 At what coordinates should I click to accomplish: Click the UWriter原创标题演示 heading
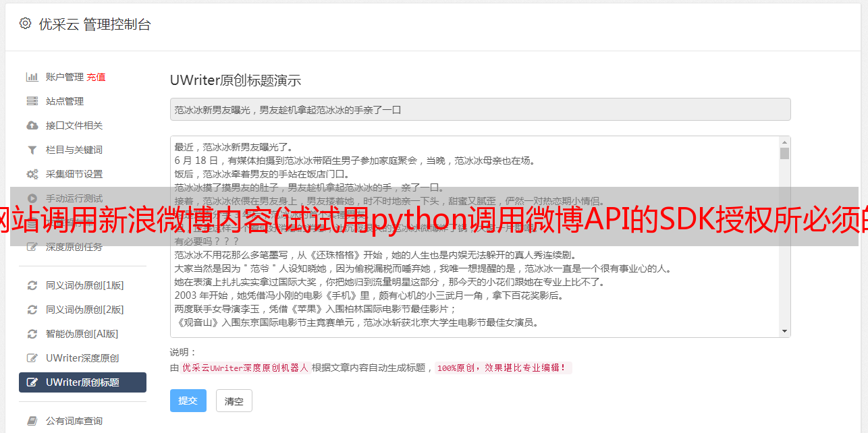click(x=236, y=80)
